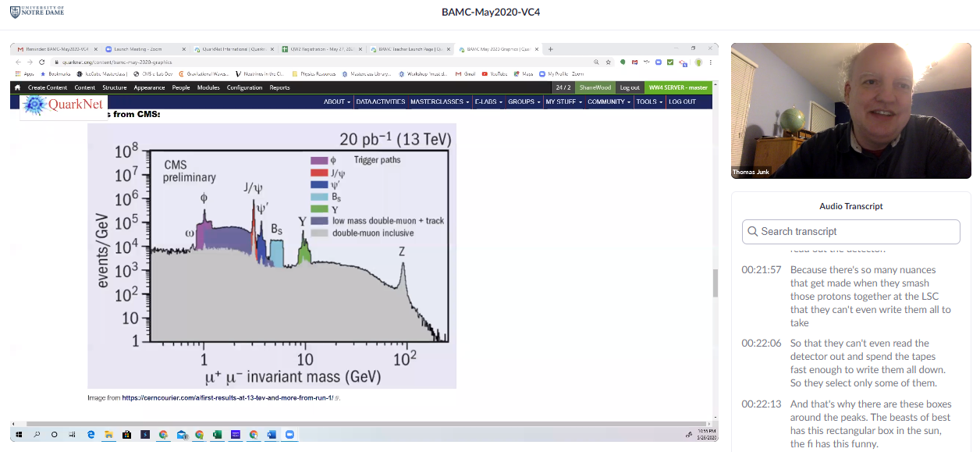Go back in the Chrome browser

coord(19,62)
